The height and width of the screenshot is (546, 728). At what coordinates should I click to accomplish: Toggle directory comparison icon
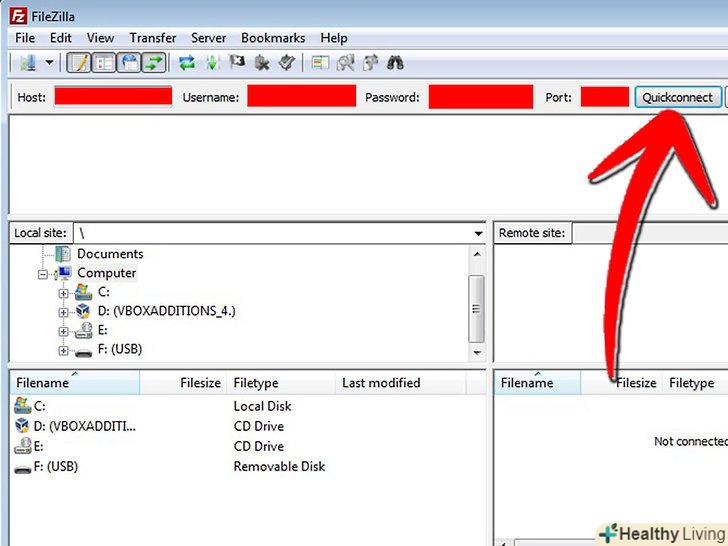click(345, 63)
